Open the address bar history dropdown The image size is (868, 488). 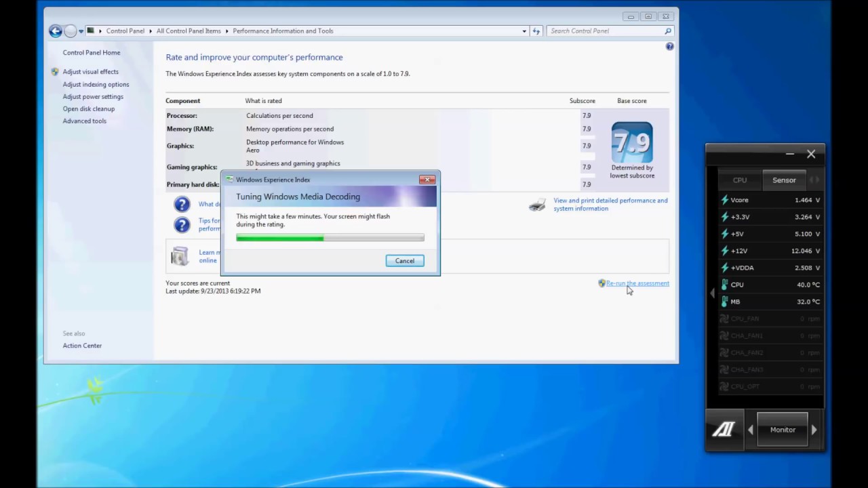click(x=524, y=31)
